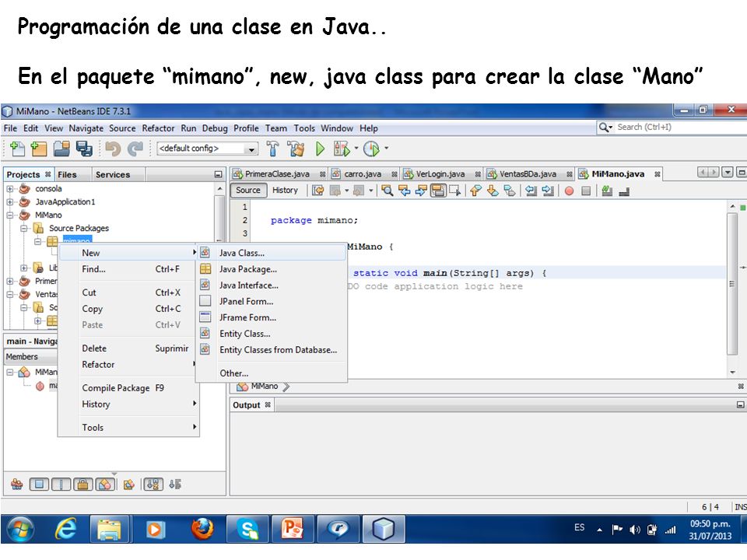Click the editor vertical scrollbar

pos(732,285)
